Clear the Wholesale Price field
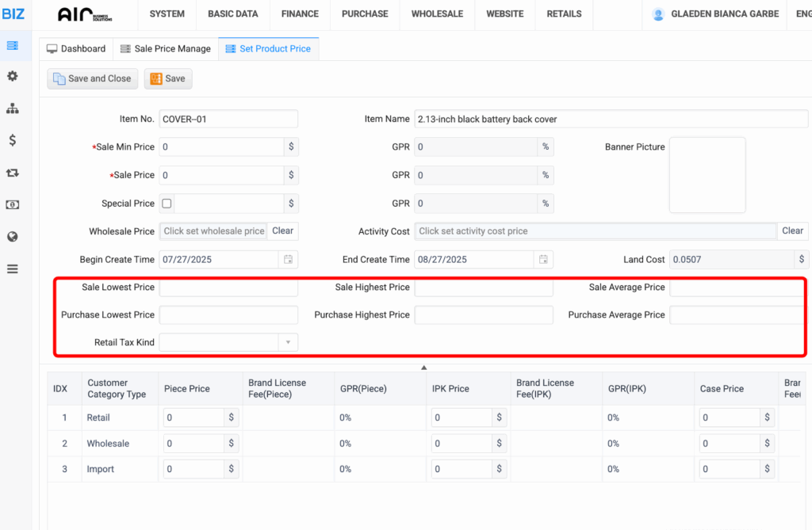Image resolution: width=812 pixels, height=530 pixels. click(283, 231)
